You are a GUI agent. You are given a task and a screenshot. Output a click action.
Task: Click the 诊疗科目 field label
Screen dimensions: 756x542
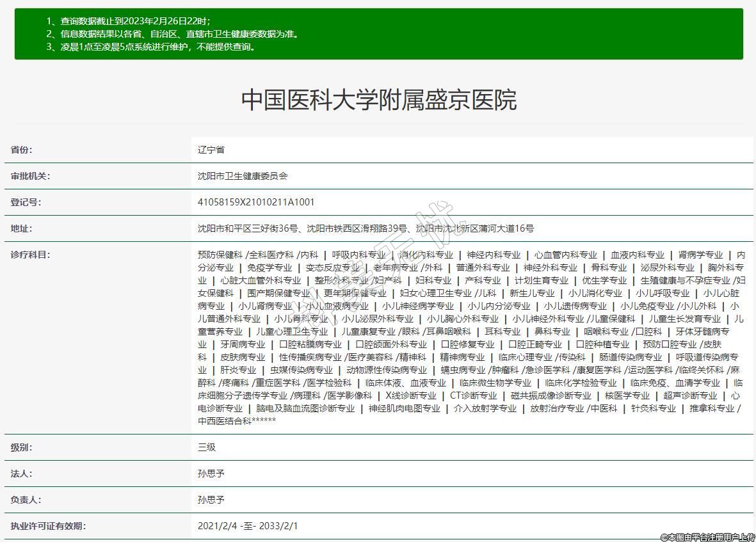tap(30, 255)
